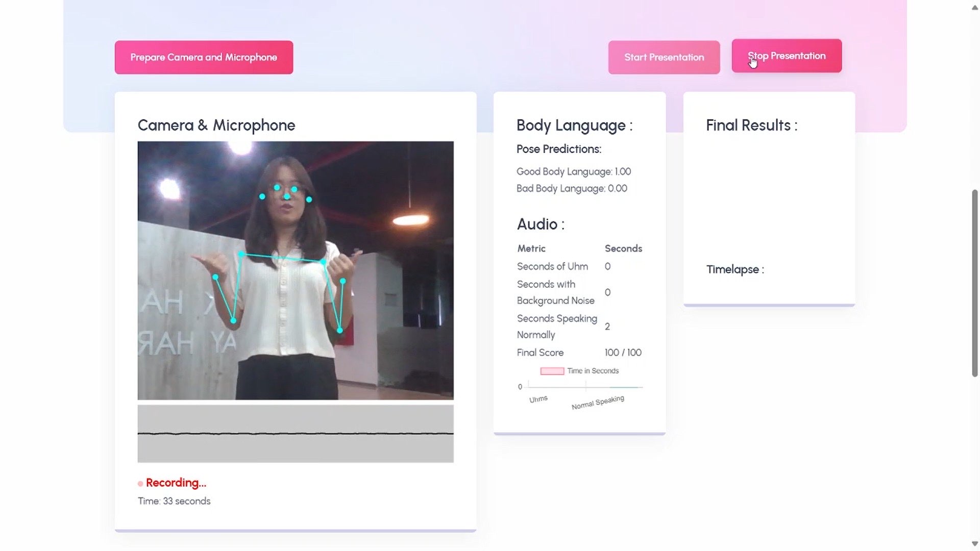Click the pink Time in Seconds legend swatch
Viewport: 980px width, 551px height.
[x=552, y=371]
